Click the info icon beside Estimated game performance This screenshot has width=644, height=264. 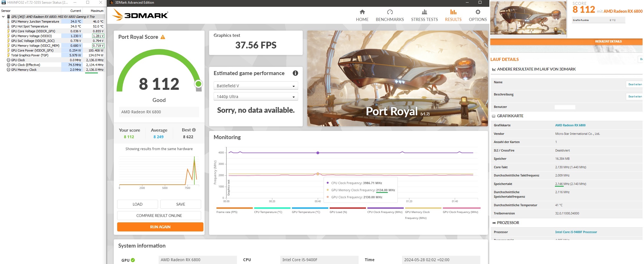pyautogui.click(x=295, y=73)
